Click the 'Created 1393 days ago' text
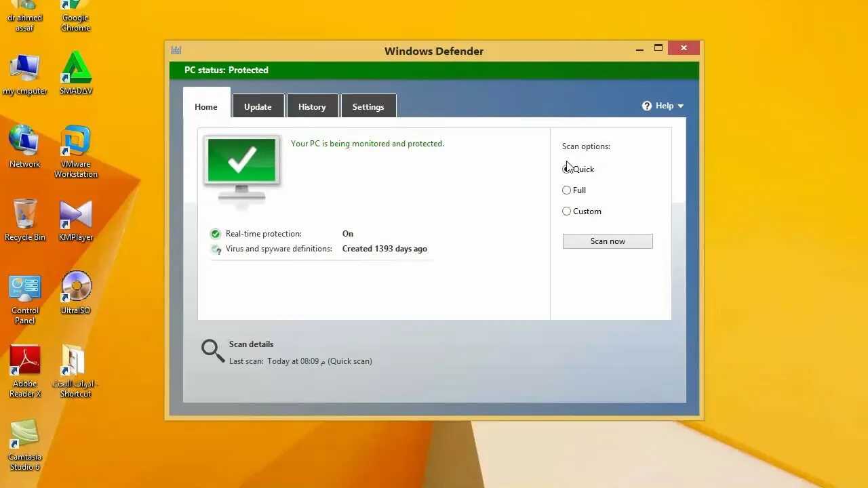Image resolution: width=868 pixels, height=488 pixels. point(384,249)
